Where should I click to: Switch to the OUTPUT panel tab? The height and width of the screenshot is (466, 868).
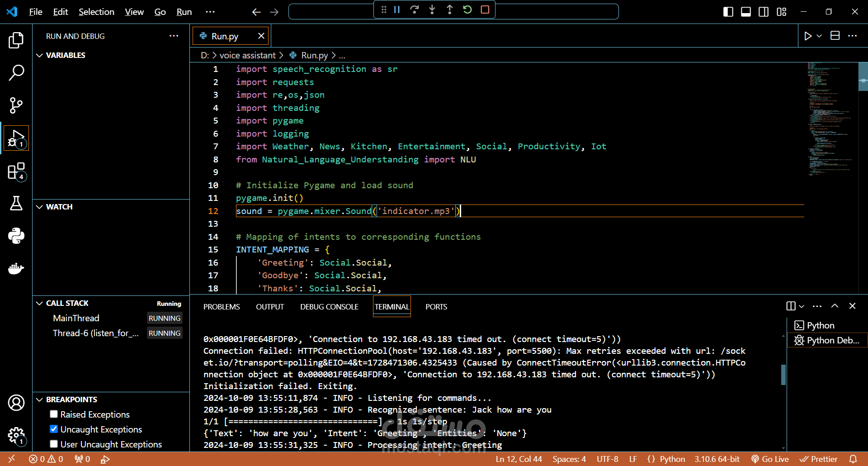point(270,307)
